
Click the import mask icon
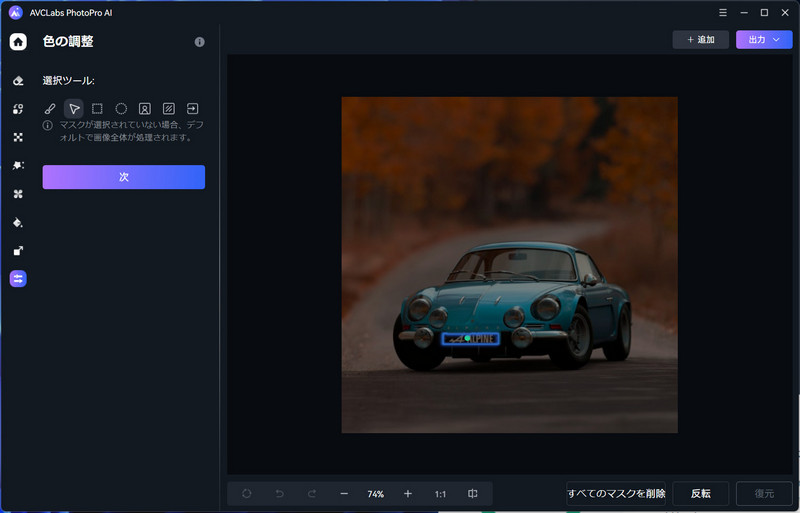point(192,108)
